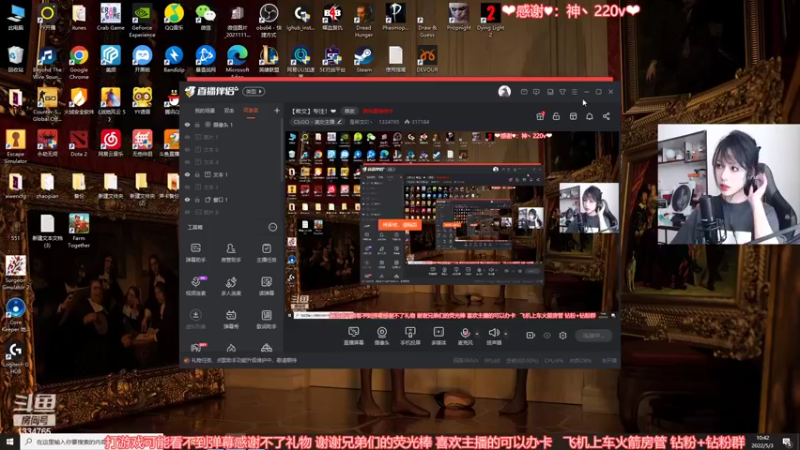Toggle the lock on 窗口 1 source
Screen dimensions: 800x450
coord(197,199)
